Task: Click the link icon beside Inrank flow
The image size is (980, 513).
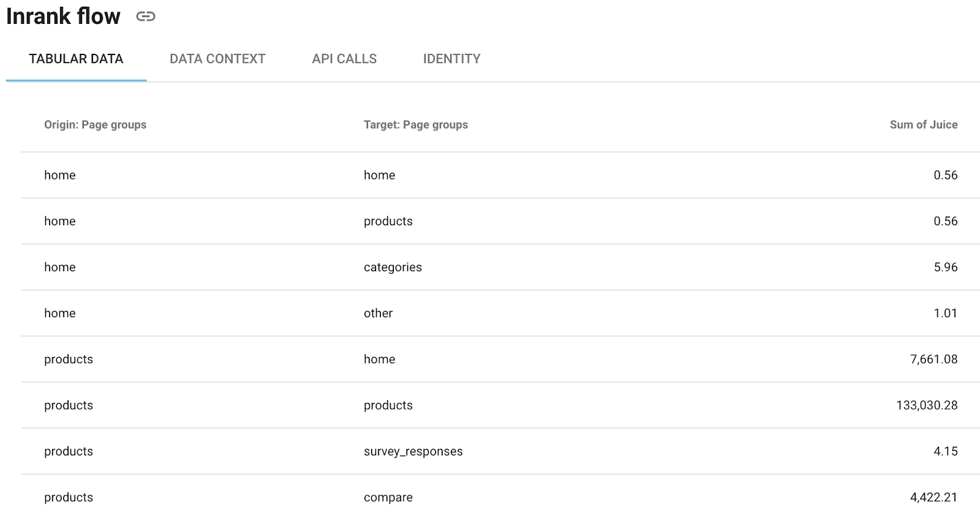Action: pyautogui.click(x=145, y=17)
